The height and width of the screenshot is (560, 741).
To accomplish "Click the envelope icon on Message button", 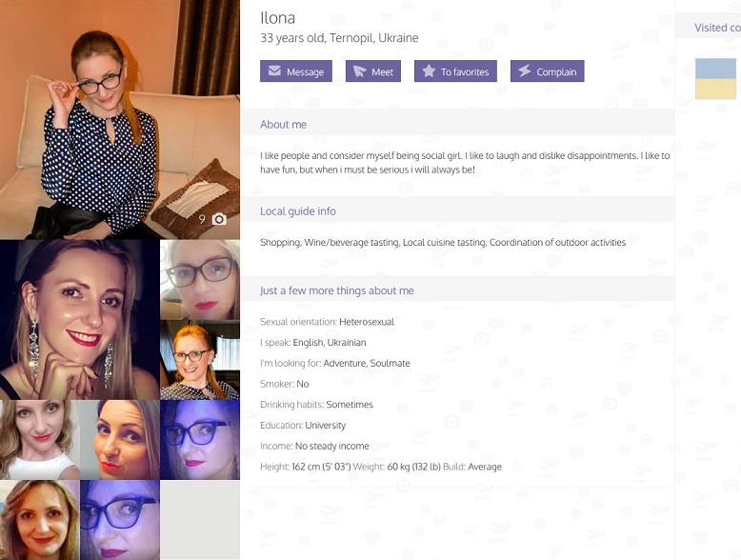I will 274,70.
